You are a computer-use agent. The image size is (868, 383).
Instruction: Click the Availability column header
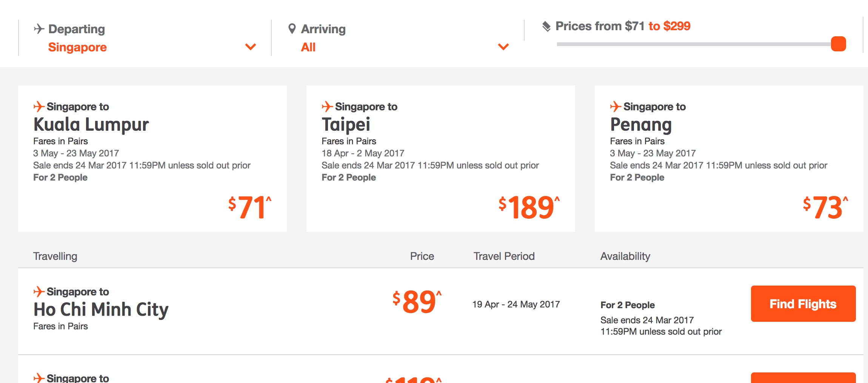[625, 256]
